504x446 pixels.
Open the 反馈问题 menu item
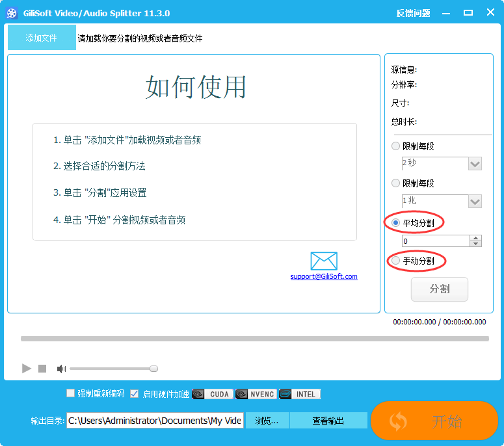413,13
